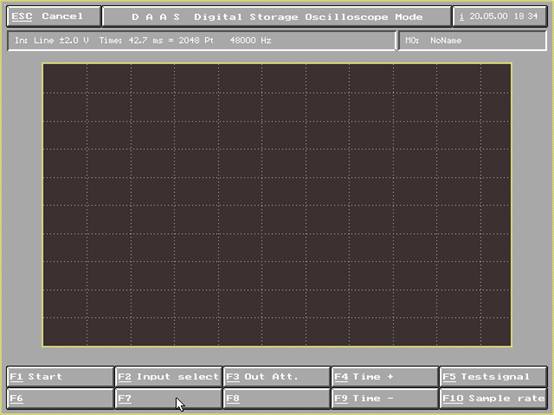The image size is (554, 415).
Task: Decrease time base with F9 Time -
Action: (x=385, y=398)
